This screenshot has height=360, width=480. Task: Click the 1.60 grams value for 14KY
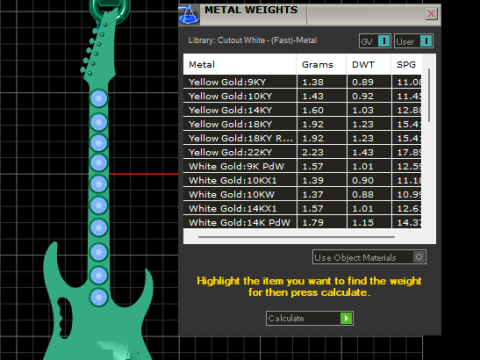[x=313, y=110]
